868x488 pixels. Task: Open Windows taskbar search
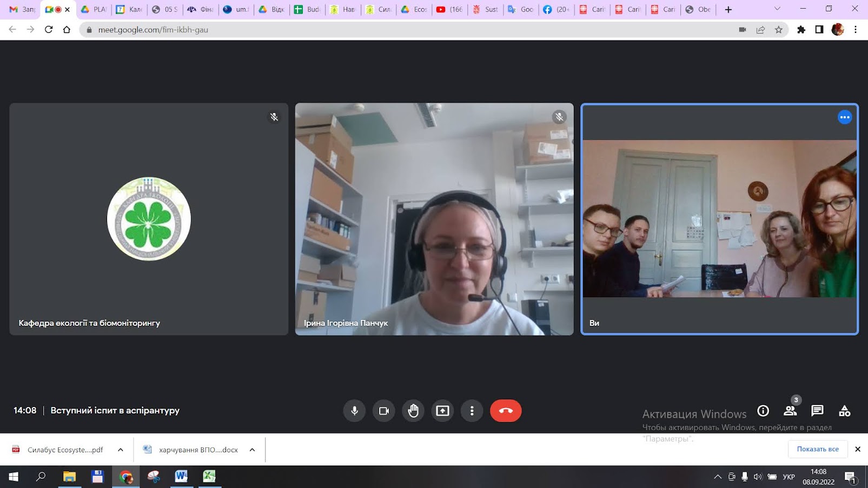click(41, 476)
